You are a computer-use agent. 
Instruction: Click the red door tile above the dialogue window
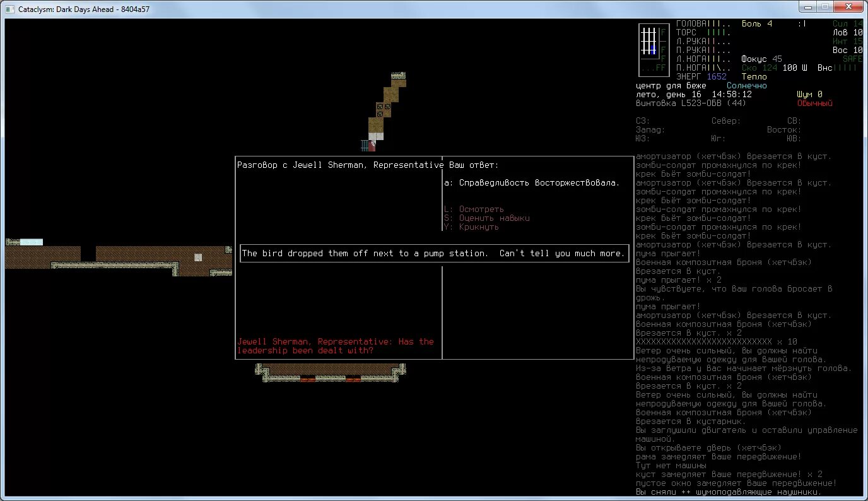tap(372, 146)
